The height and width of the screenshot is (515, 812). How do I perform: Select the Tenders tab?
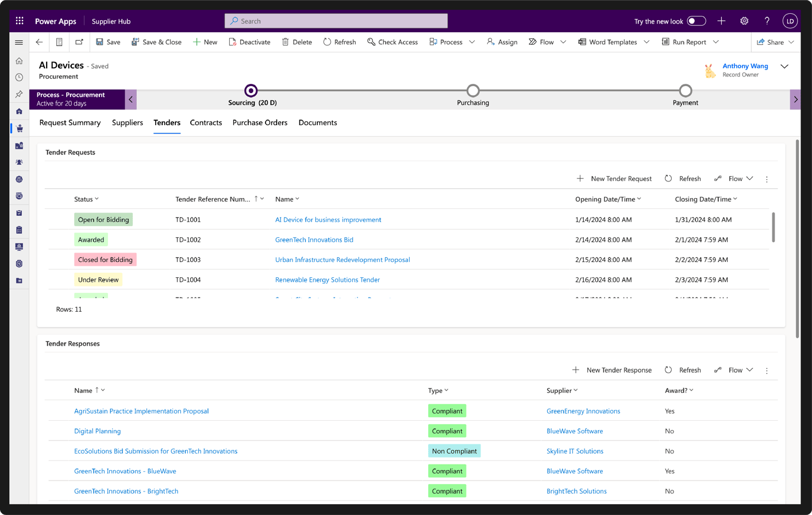pos(167,122)
